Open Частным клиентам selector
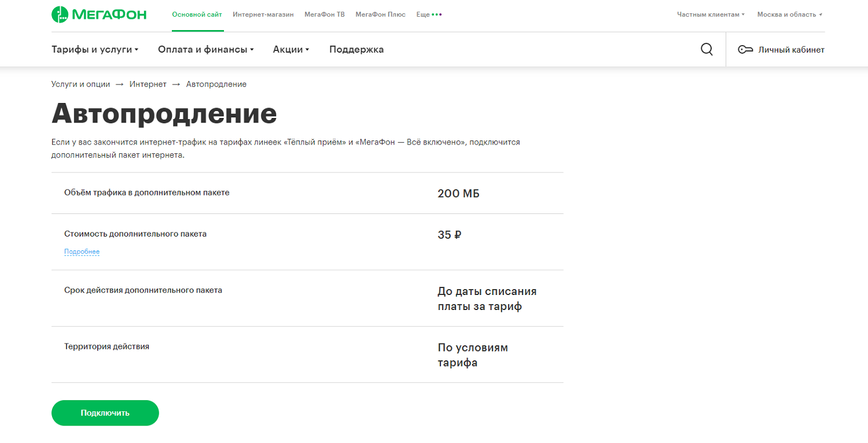 click(x=711, y=14)
